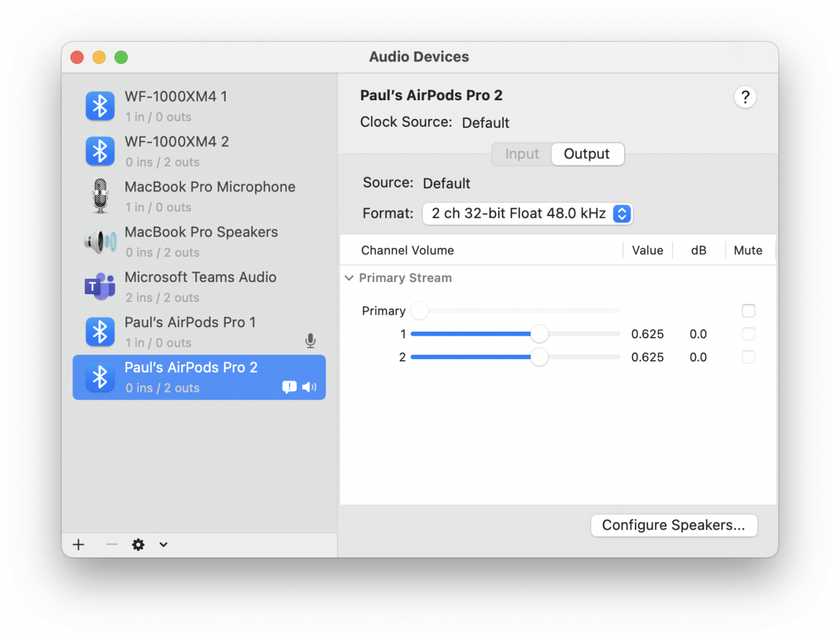This screenshot has width=840, height=639.
Task: Mute channel 2 checkbox
Action: coord(748,357)
